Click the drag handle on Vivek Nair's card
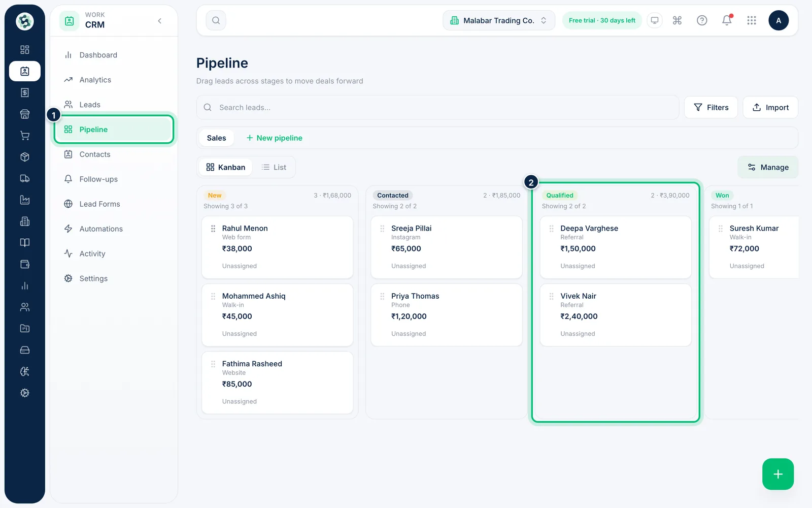This screenshot has height=508, width=812. point(551,296)
